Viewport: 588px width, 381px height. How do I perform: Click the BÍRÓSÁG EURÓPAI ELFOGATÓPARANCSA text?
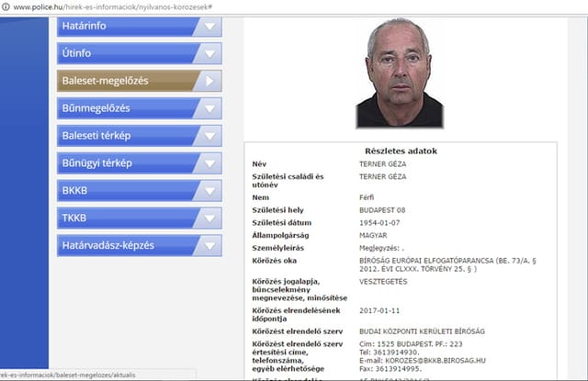coord(426,261)
